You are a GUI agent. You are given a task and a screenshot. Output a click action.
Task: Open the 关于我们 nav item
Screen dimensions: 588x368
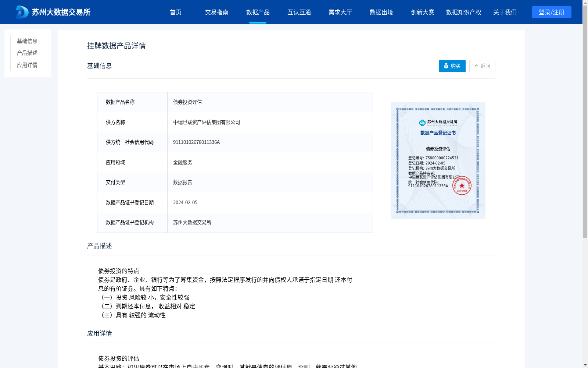point(505,12)
